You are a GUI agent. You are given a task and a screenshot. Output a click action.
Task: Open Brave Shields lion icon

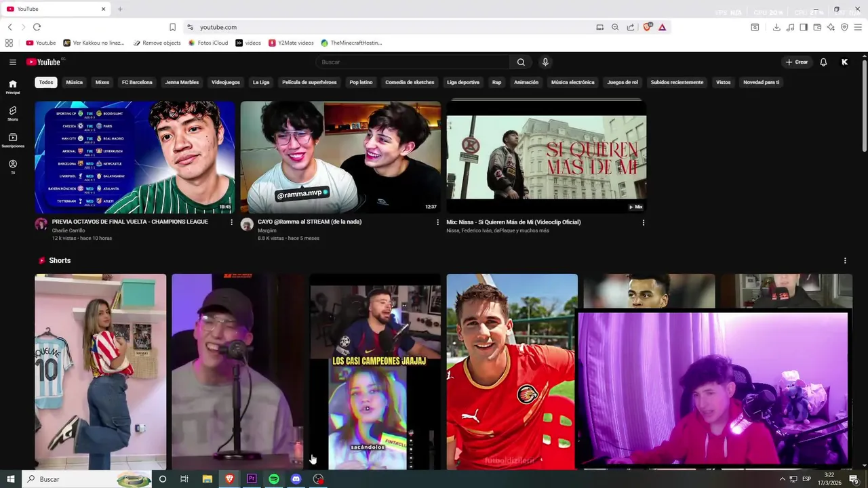click(x=647, y=27)
